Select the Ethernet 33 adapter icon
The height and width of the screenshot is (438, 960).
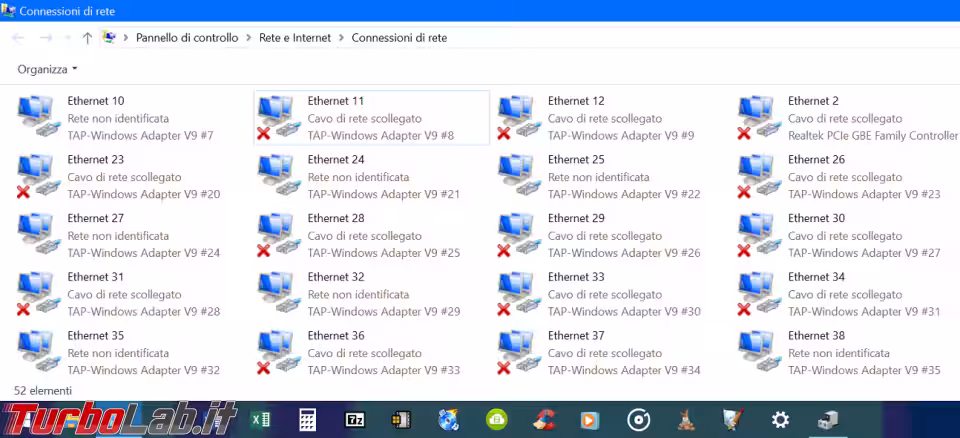[519, 294]
